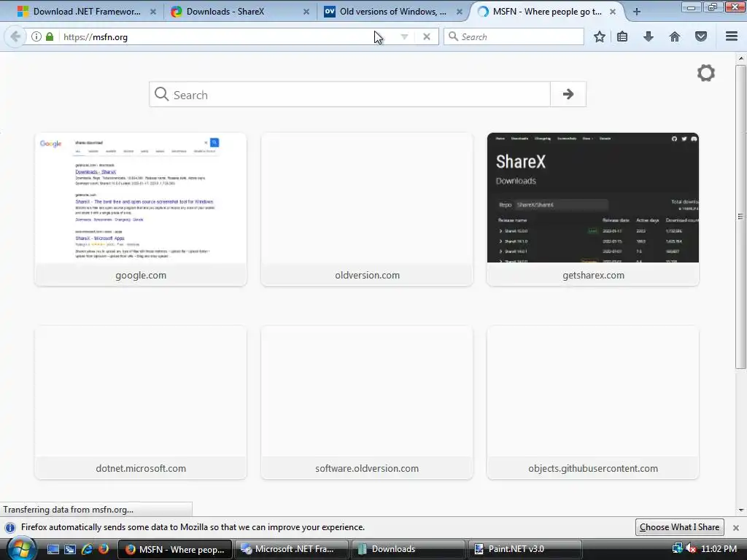747x560 pixels.
Task: Open the Downloads arrow icon in toolbar
Action: (649, 36)
